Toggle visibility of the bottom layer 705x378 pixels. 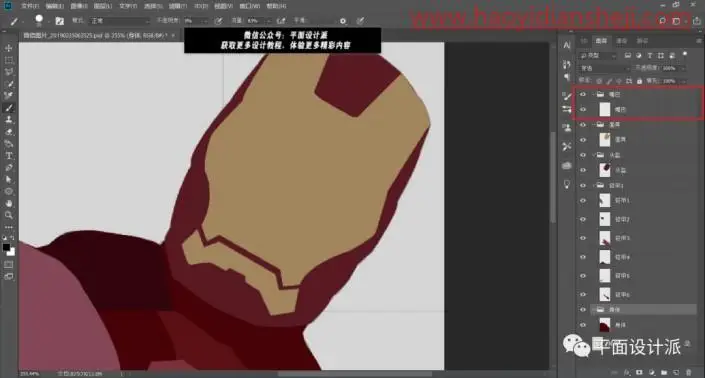583,325
